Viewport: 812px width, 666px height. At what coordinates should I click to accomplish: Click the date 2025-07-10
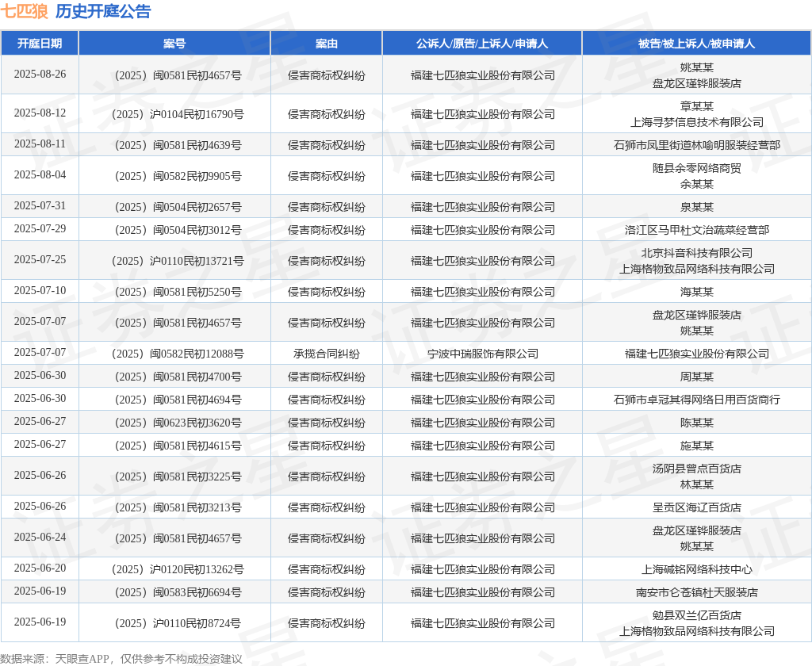coord(40,290)
